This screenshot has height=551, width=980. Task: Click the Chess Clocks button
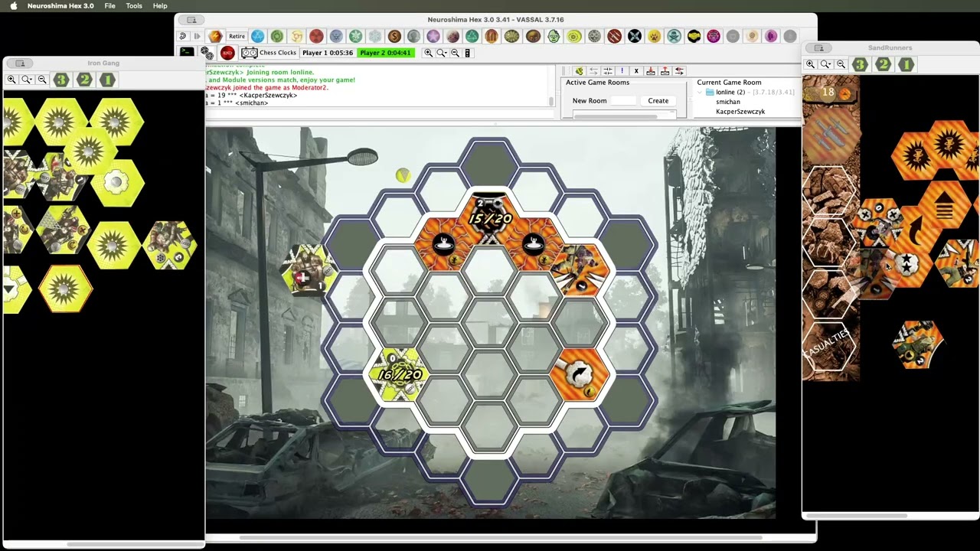[269, 53]
